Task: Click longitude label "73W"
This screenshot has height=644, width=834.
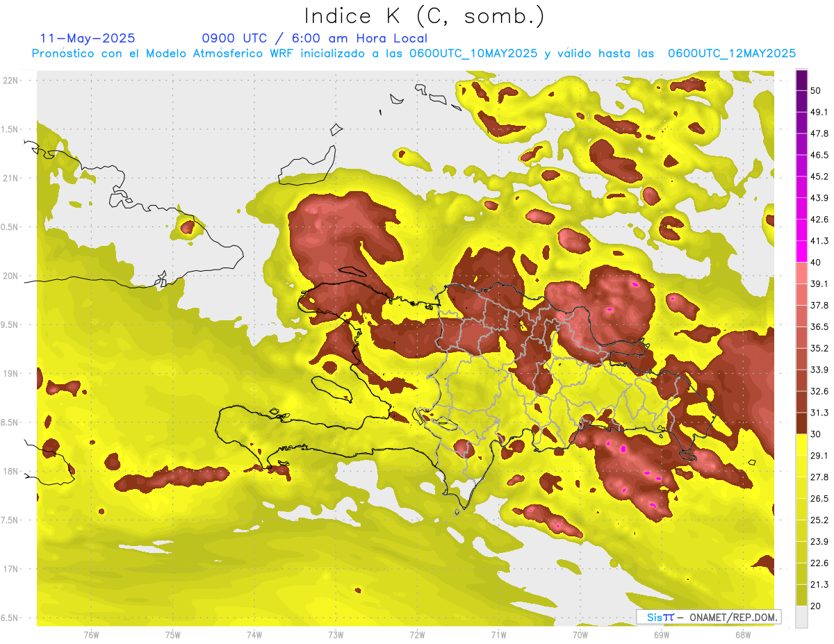Action: [x=336, y=634]
